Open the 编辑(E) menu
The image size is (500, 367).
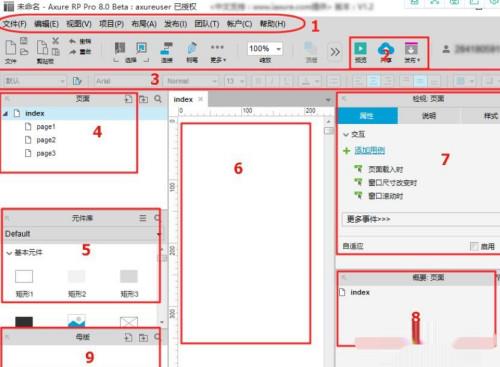click(46, 24)
